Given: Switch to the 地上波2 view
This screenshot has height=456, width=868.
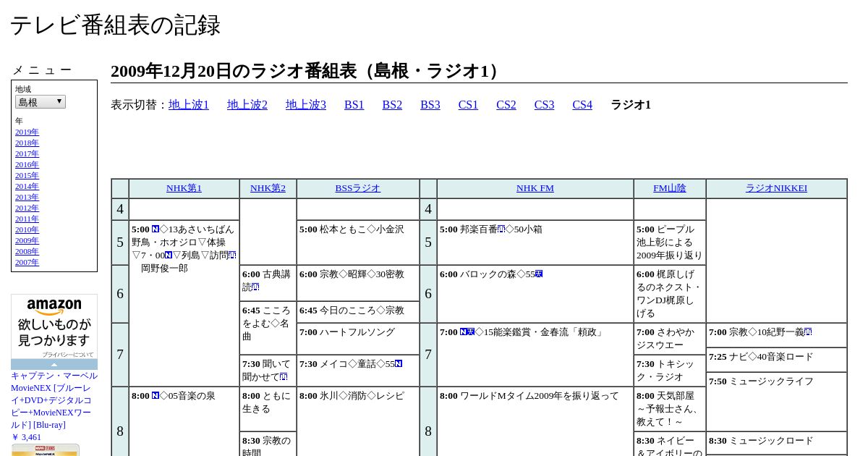Looking at the screenshot, I should 247,105.
